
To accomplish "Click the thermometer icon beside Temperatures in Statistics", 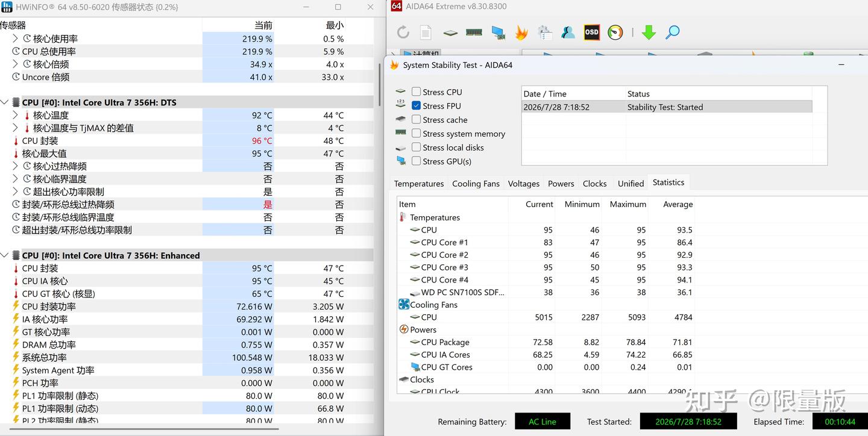I will pyautogui.click(x=403, y=217).
